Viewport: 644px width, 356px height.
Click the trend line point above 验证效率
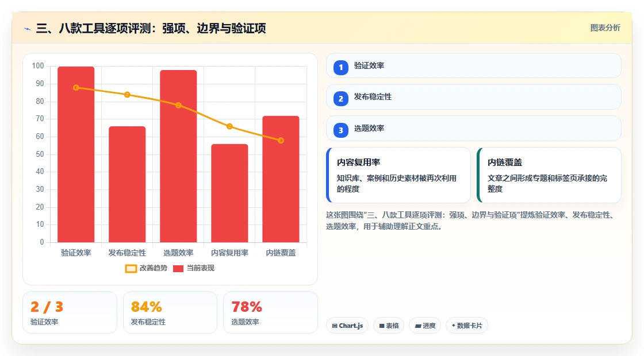(76, 88)
